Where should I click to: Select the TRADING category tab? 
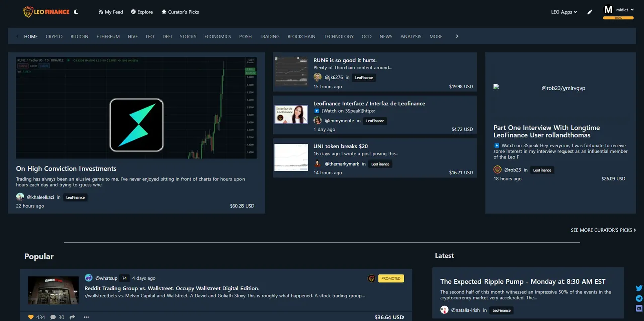(x=270, y=36)
